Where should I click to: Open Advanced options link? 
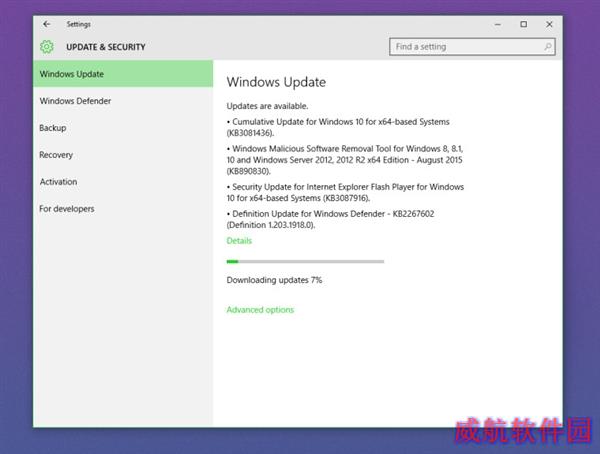tap(260, 310)
